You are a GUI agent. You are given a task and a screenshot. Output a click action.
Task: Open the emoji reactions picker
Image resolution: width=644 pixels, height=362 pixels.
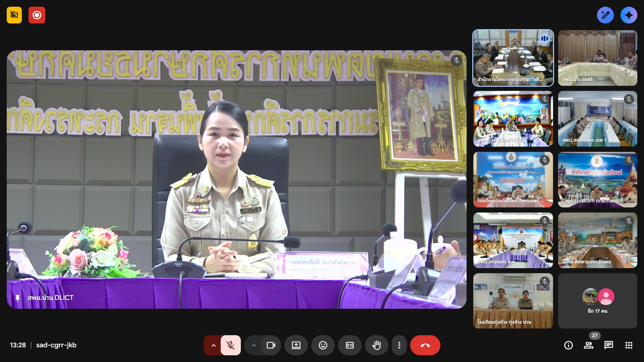coord(323,345)
